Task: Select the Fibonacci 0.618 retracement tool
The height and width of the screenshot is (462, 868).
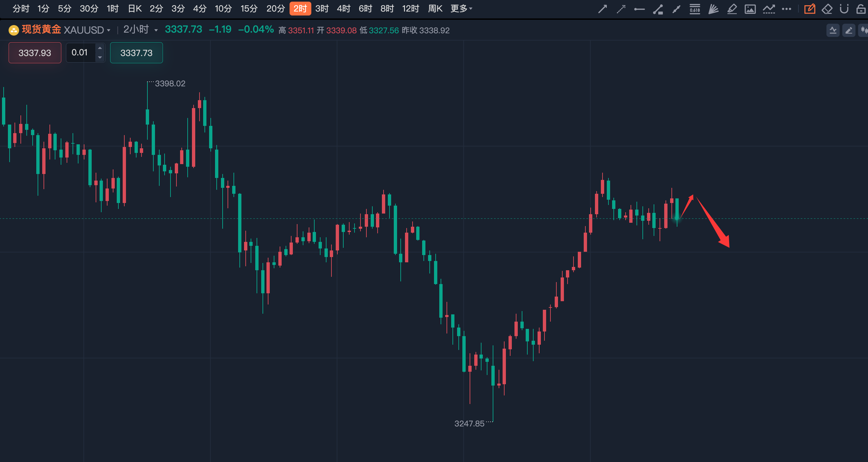Action: (695, 9)
